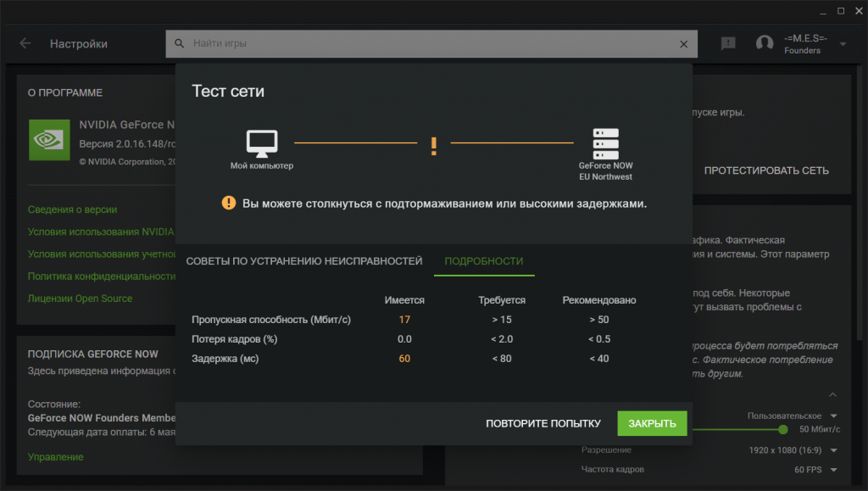868x491 pixels.
Task: Open the 60 FPS frame rate dropdown
Action: pyautogui.click(x=816, y=469)
